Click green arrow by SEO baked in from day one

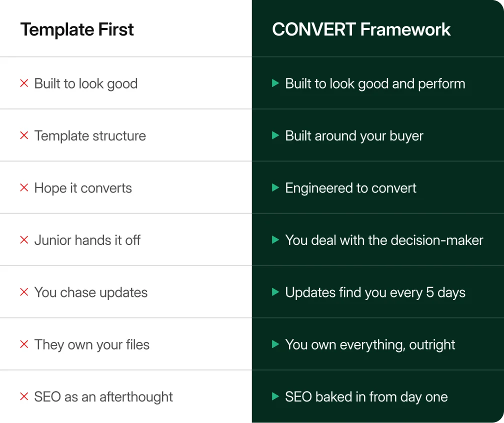click(x=275, y=396)
